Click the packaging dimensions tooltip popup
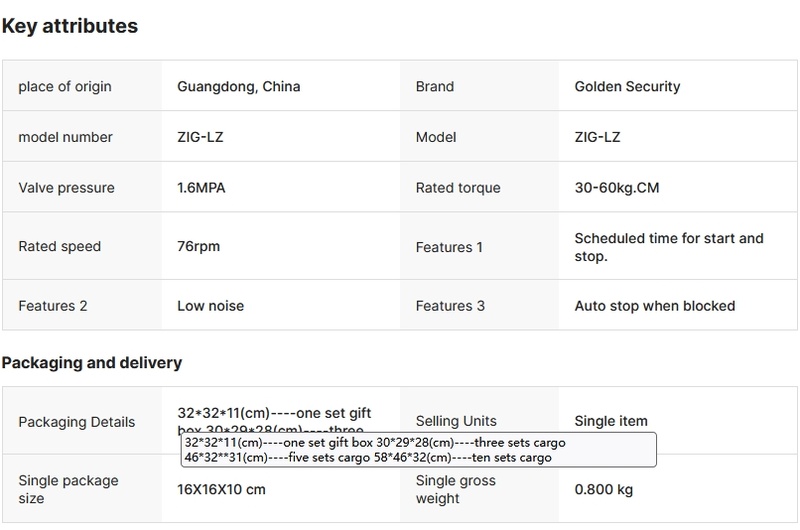 [418, 450]
